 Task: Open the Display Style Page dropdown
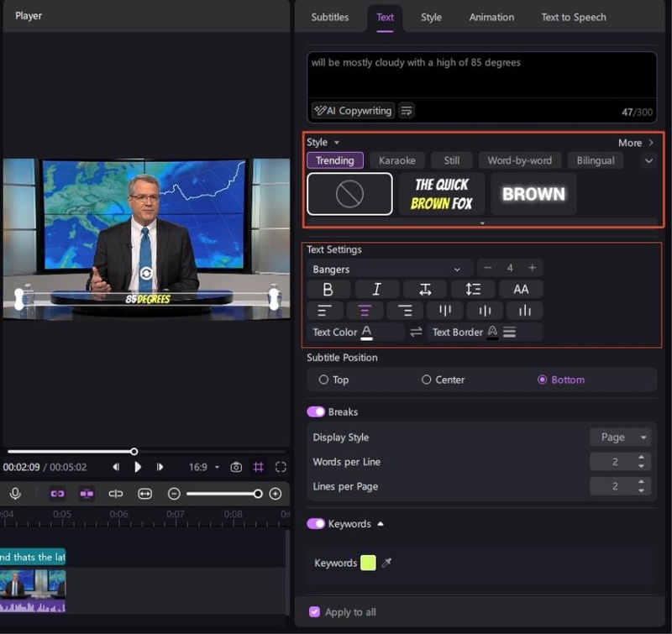coord(621,438)
